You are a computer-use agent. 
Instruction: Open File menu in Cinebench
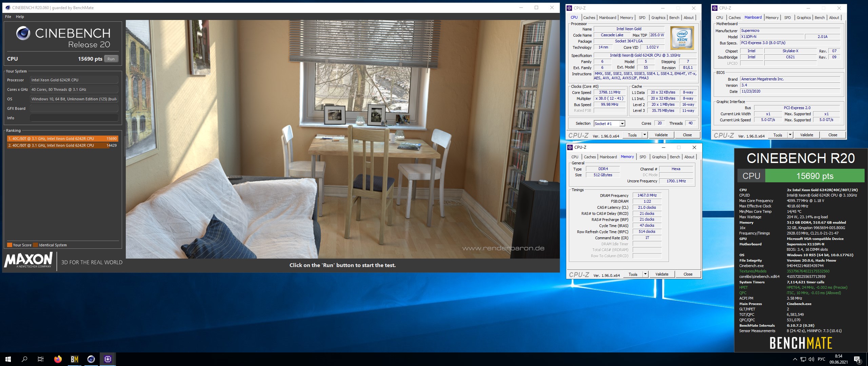tap(8, 17)
